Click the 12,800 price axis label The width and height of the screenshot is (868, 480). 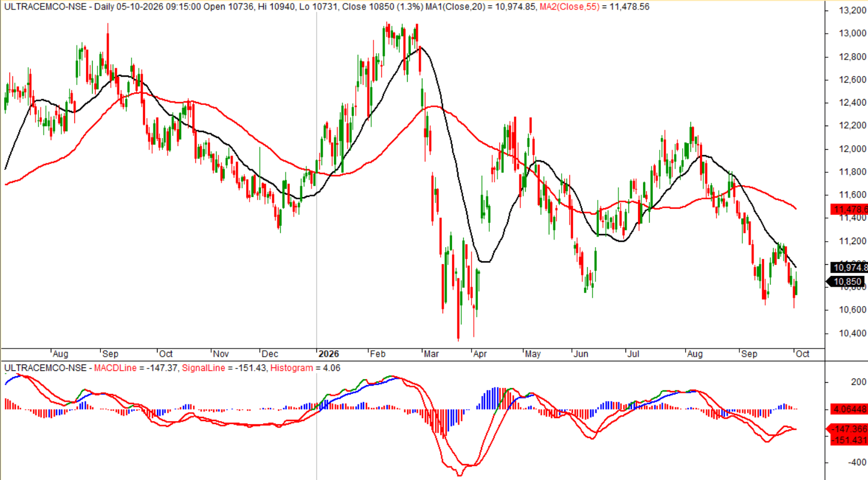tap(853, 57)
